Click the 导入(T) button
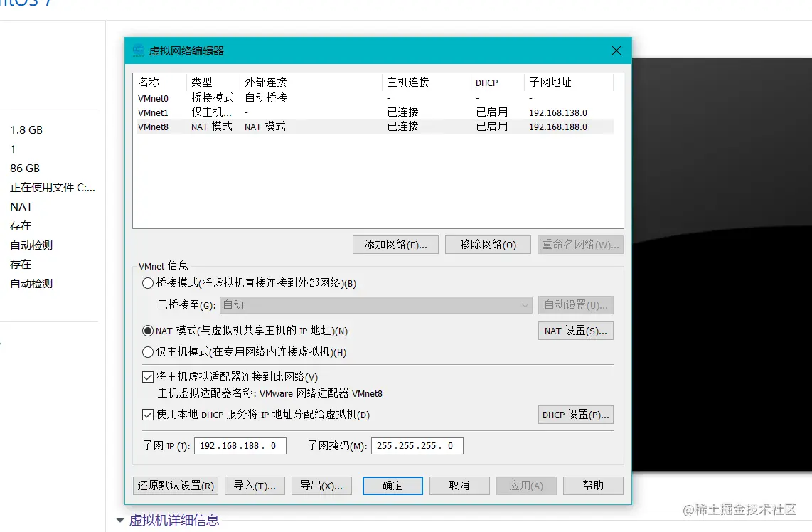 coord(255,485)
